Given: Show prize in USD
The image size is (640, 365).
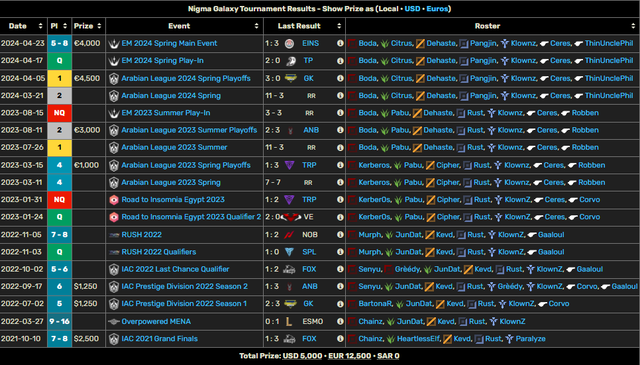Looking at the screenshot, I should click(x=412, y=9).
